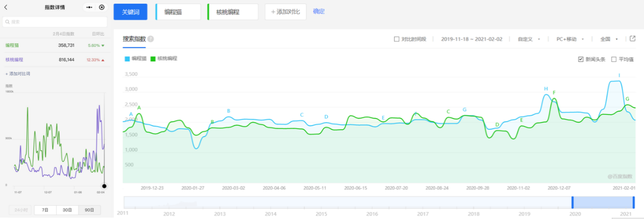
Task: Check the 平均值 checkbox
Action: pyautogui.click(x=614, y=59)
